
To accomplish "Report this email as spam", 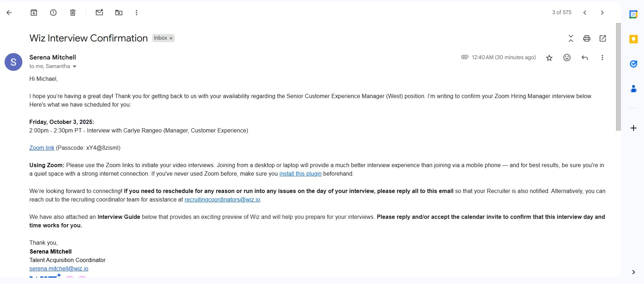I will 53,13.
